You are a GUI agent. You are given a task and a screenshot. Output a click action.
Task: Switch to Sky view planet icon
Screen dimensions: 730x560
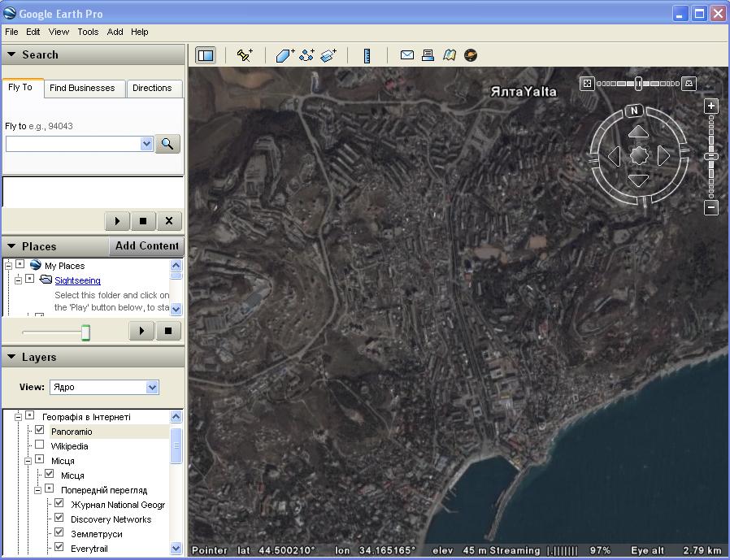[x=471, y=55]
